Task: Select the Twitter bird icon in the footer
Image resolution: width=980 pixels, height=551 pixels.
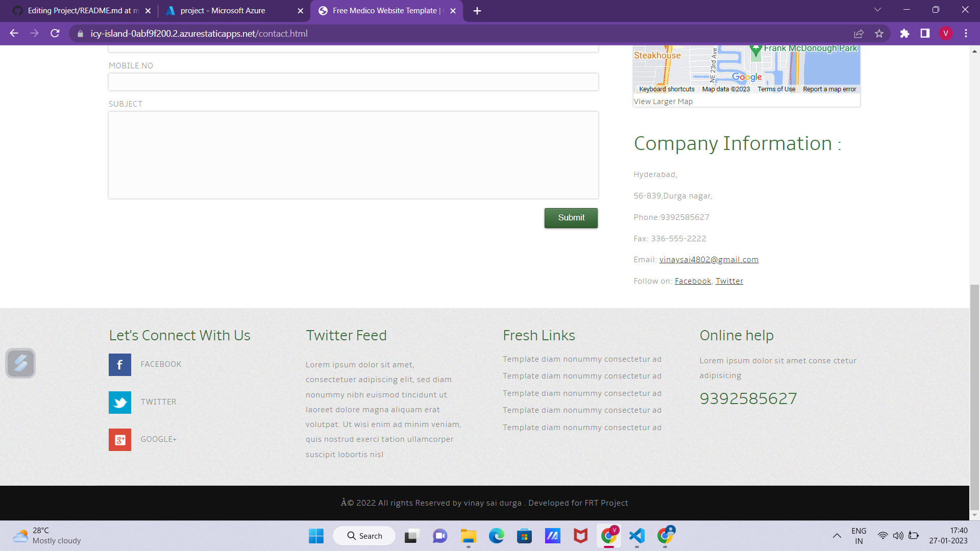Action: tap(119, 403)
